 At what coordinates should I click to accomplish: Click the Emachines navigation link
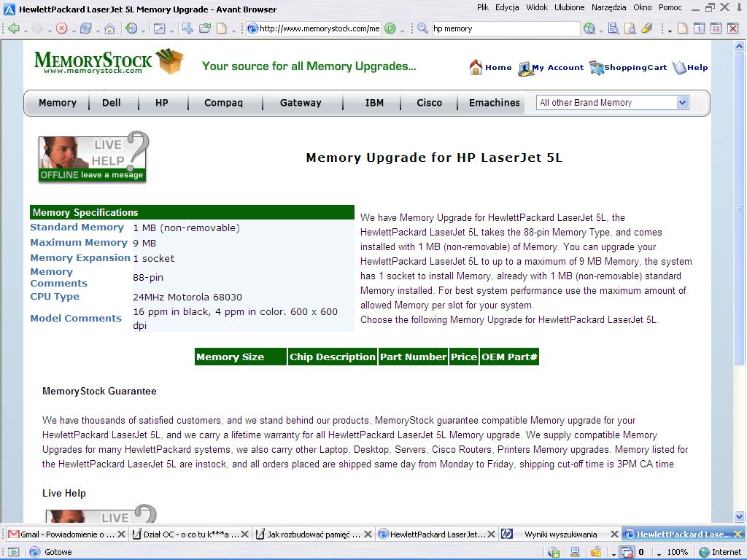click(x=495, y=103)
